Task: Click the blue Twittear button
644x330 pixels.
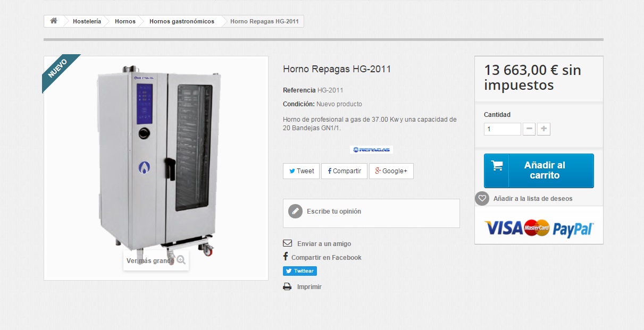Action: tap(300, 271)
